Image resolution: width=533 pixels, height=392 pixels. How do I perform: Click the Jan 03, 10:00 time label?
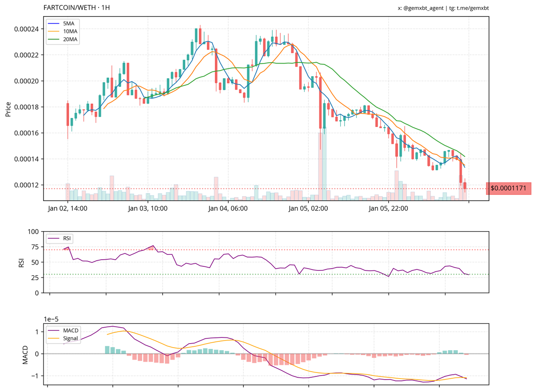[x=148, y=208]
